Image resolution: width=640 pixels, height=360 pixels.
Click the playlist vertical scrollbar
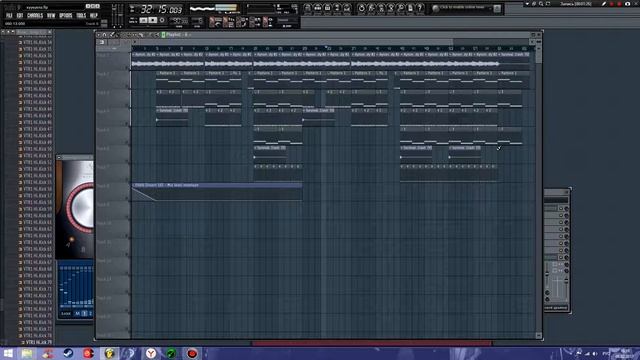point(538,190)
